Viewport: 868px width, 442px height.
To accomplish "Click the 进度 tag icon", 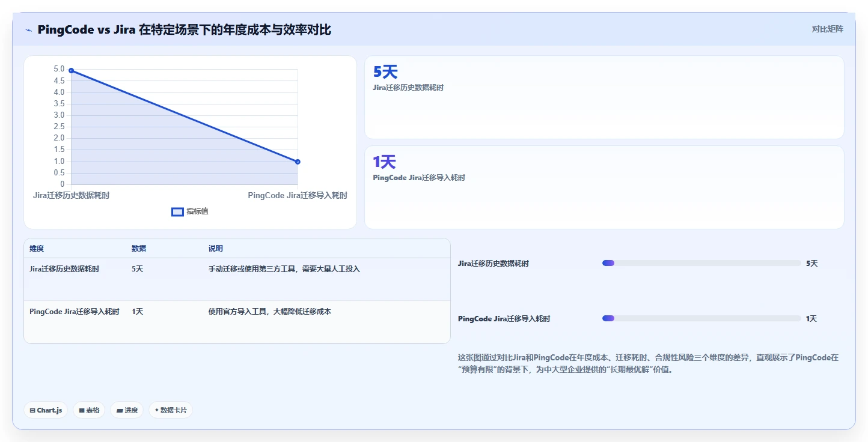I will pos(120,410).
